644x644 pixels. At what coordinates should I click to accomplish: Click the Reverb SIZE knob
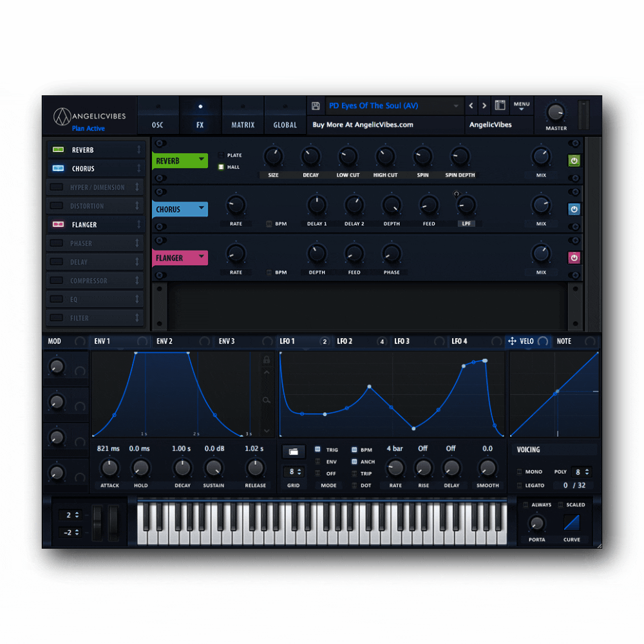(x=273, y=156)
